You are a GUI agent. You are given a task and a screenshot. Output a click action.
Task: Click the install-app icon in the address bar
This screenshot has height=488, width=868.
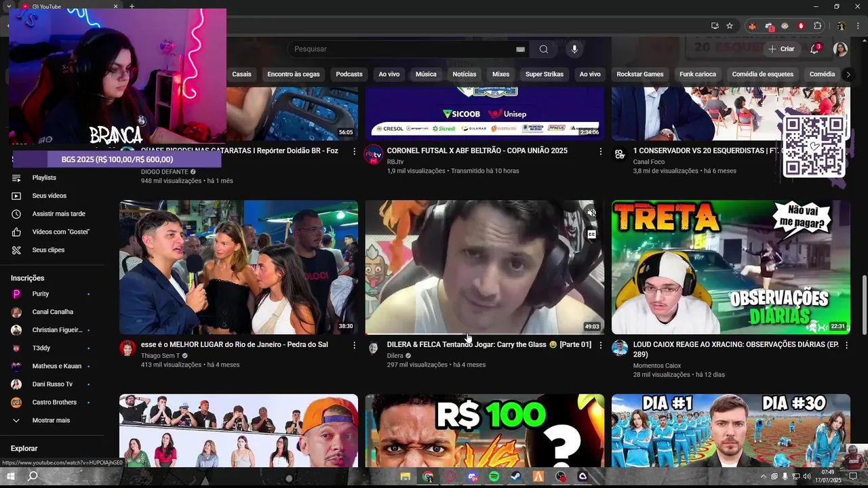[x=715, y=26]
